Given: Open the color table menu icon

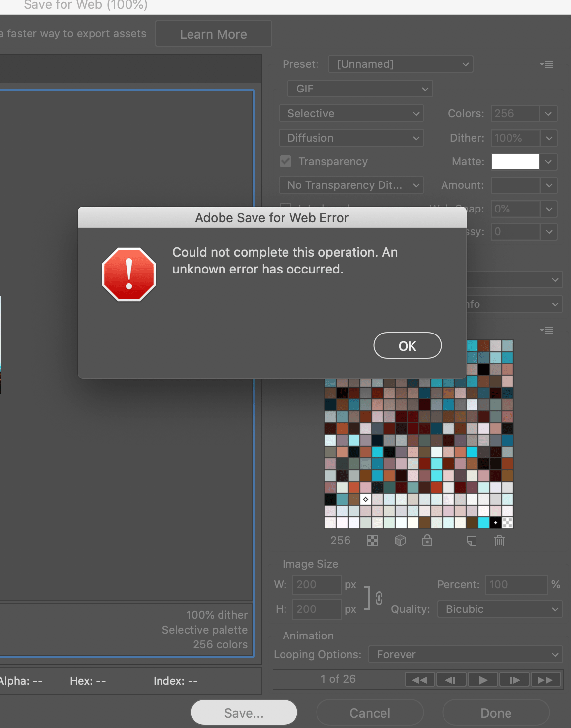Looking at the screenshot, I should [546, 330].
